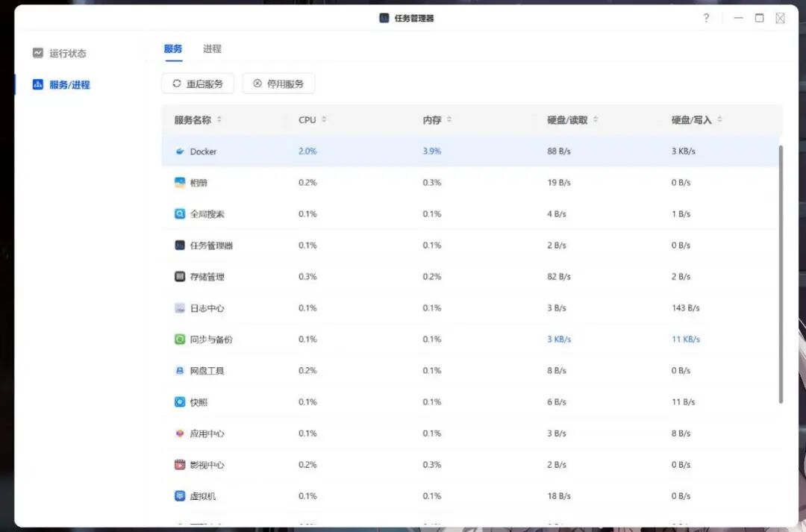Open the help question mark
Image resolution: width=806 pixels, height=532 pixels.
coord(706,18)
